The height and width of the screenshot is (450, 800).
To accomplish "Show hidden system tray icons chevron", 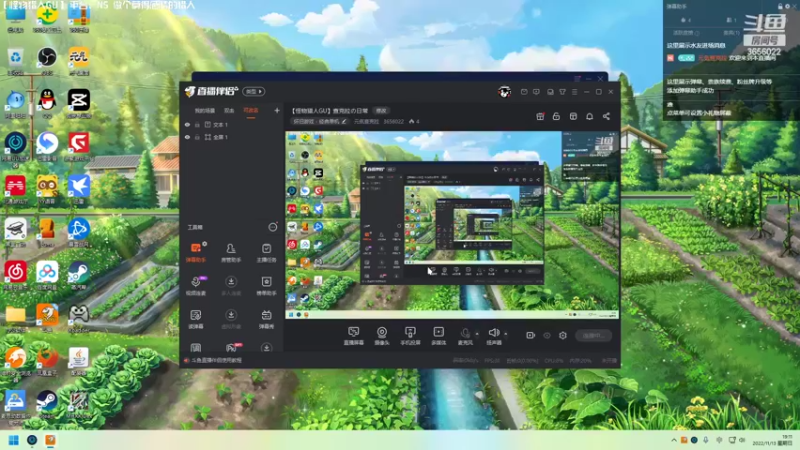I will coord(674,440).
